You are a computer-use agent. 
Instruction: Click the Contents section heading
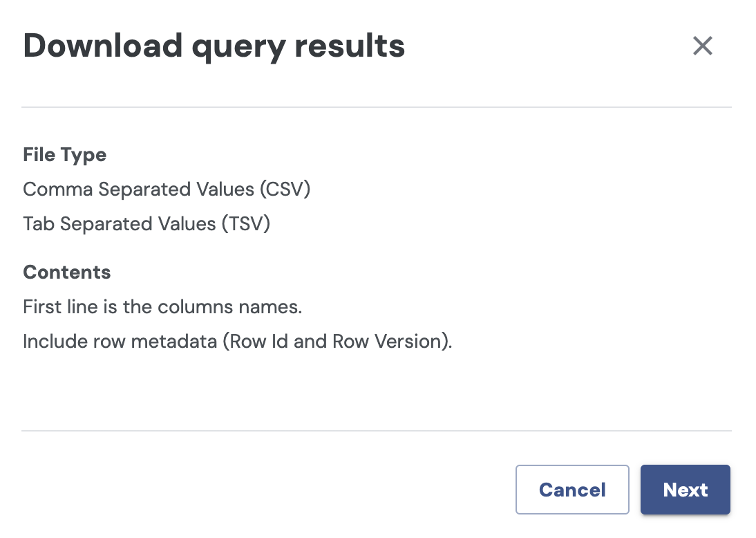pyautogui.click(x=66, y=272)
